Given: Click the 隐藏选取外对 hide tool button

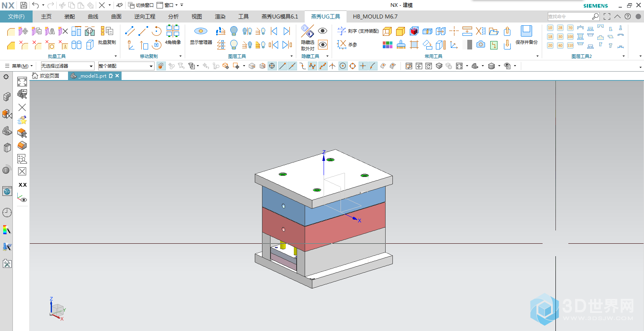Looking at the screenshot, I should [x=308, y=38].
